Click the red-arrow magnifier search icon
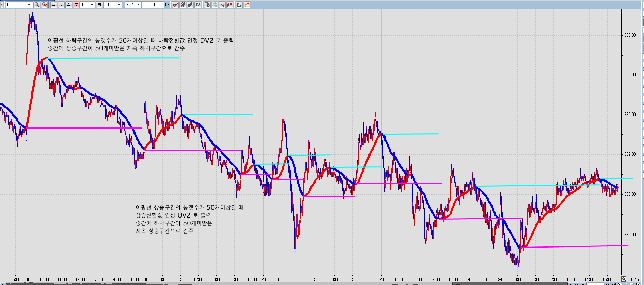This screenshot has height=285, width=644. [44, 5]
